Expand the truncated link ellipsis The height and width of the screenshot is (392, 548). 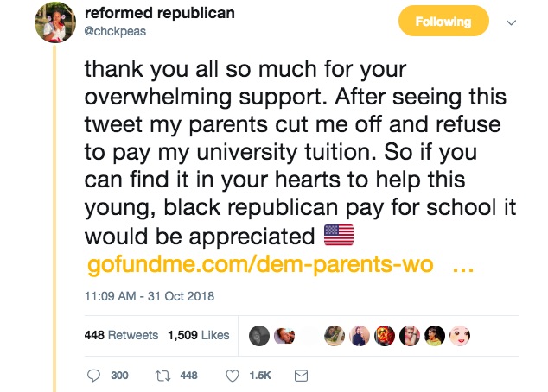coord(462,265)
